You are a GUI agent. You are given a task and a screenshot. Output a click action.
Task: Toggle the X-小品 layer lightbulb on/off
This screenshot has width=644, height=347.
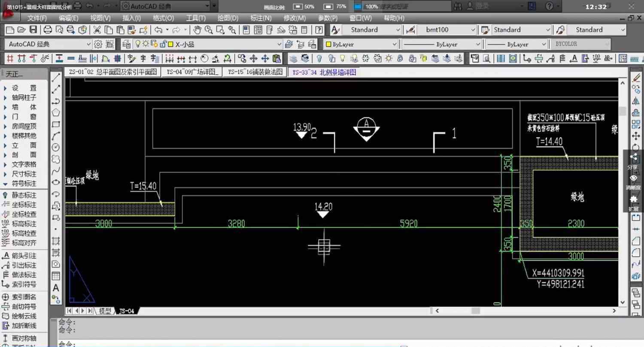[x=138, y=44]
